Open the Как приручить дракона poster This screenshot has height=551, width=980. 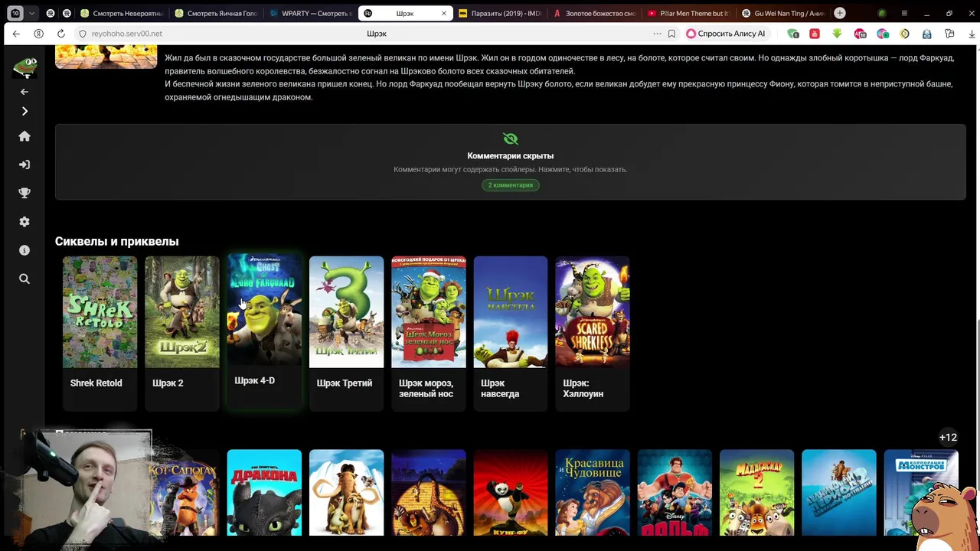click(x=264, y=493)
